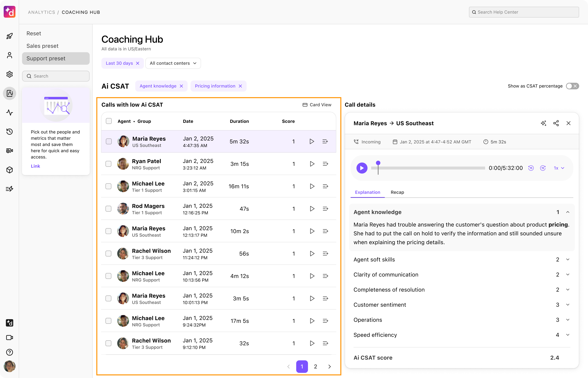Clear the Last 30 days filter
The image size is (588, 378).
click(138, 63)
